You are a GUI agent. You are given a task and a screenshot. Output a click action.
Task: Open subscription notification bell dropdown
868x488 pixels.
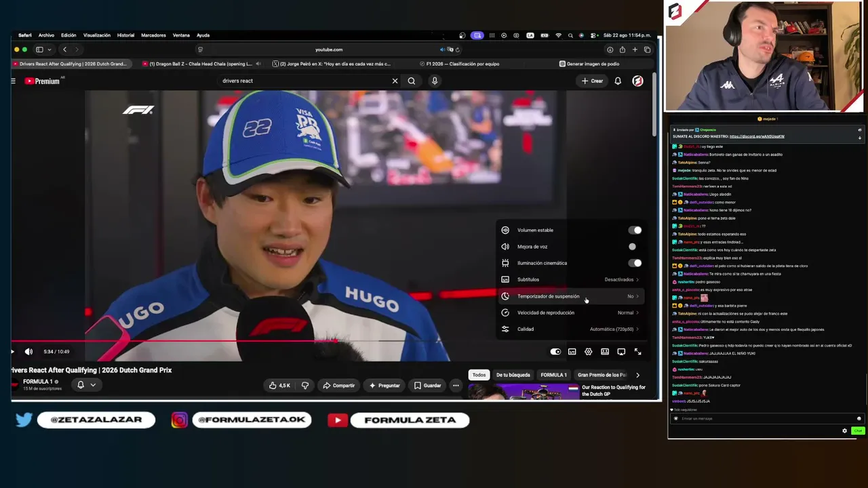pos(86,385)
